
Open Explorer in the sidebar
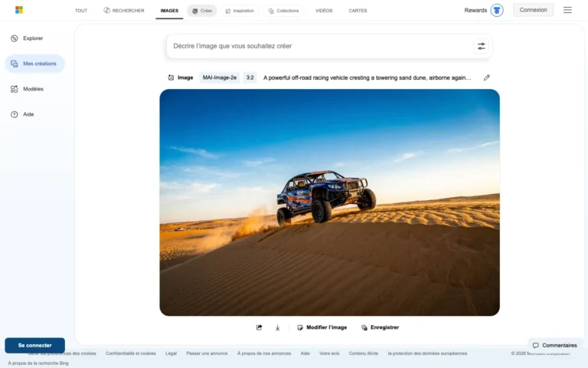[27, 38]
